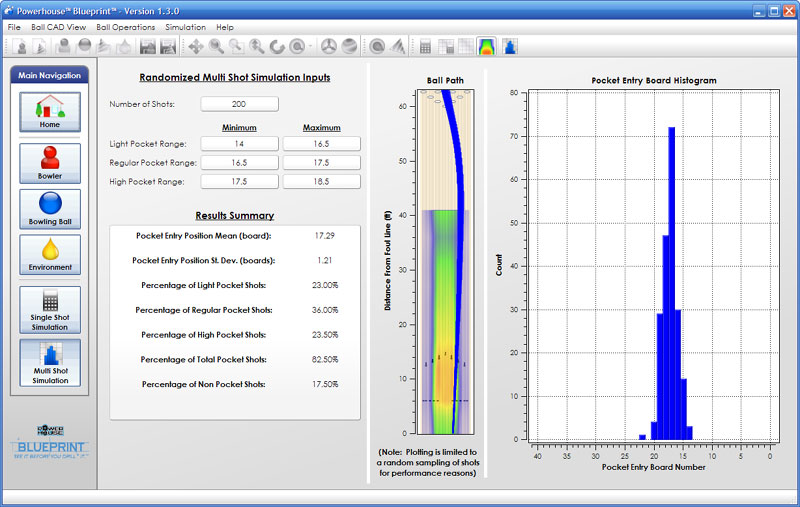Open Multi Shot Simulation page
Screen dimensions: 800x507
[x=50, y=363]
